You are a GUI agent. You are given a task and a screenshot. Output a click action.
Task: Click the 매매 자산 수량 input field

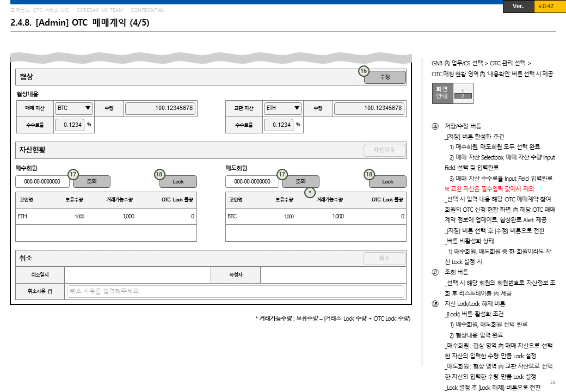tap(160, 108)
